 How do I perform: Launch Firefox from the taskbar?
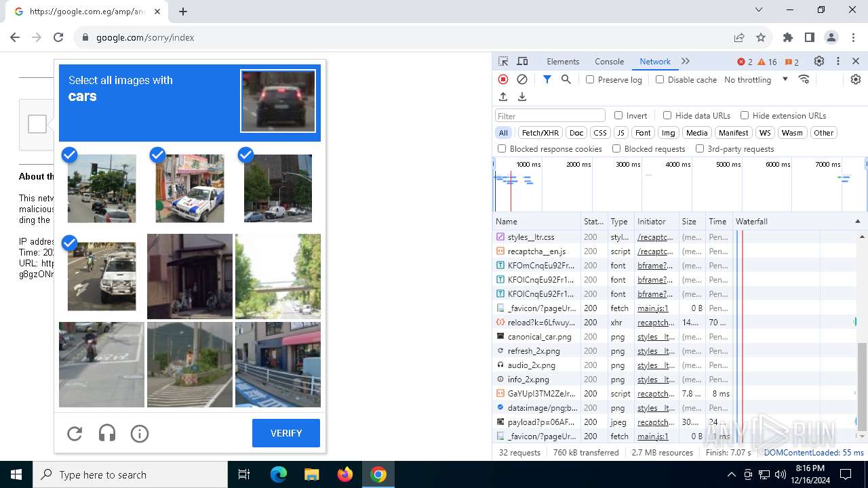345,474
